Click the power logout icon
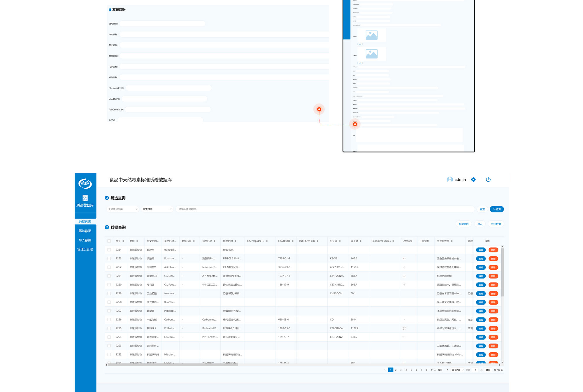The height and width of the screenshot is (392, 583). point(488,180)
